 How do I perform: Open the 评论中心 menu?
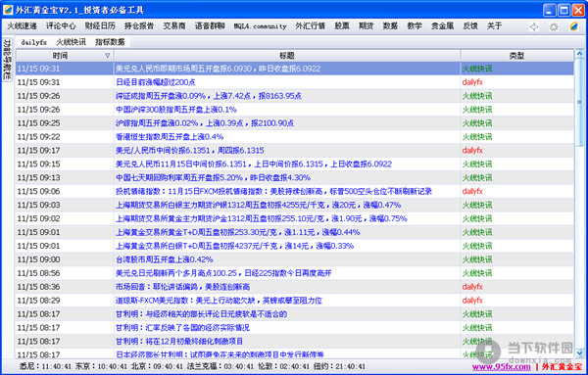pos(61,25)
